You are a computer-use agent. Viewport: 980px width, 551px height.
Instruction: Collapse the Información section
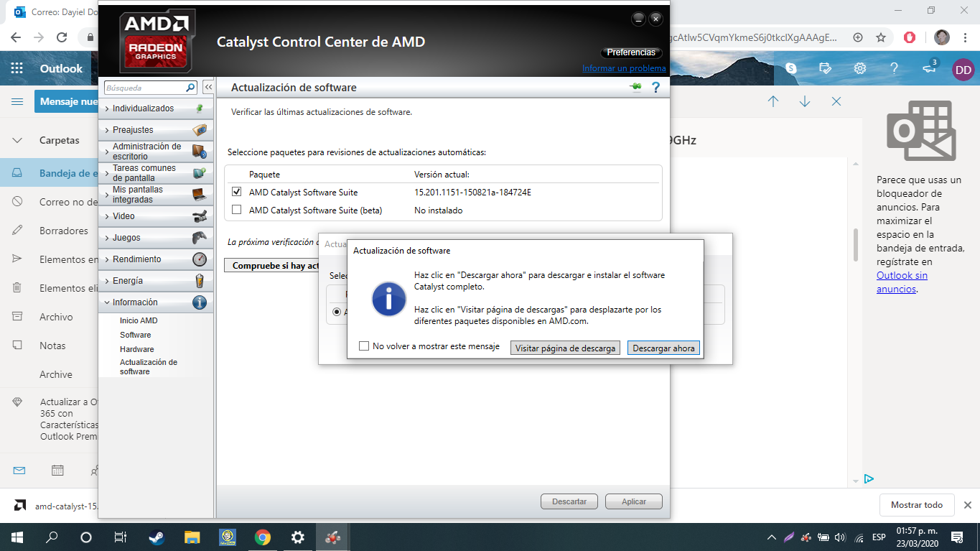coord(107,302)
